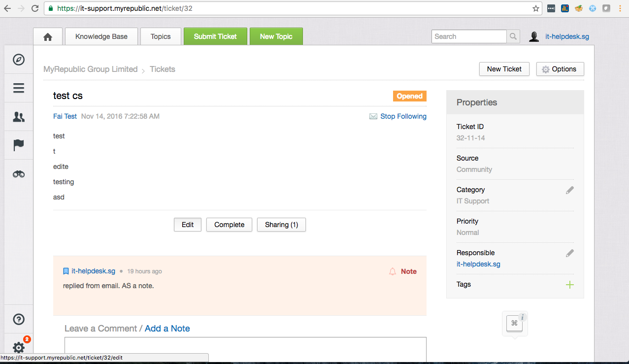The height and width of the screenshot is (364, 629).
Task: Click the hamburger list icon in sidebar
Action: pos(19,88)
